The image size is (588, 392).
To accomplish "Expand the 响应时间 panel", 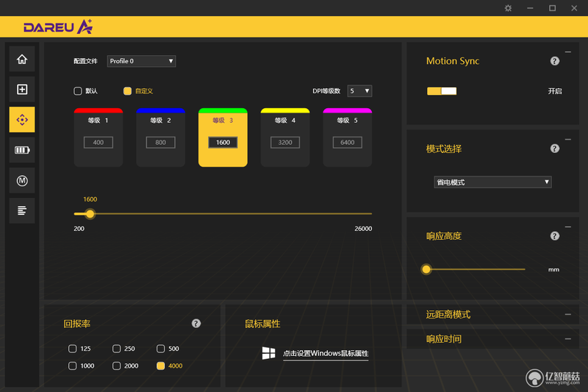I will coord(567,339).
